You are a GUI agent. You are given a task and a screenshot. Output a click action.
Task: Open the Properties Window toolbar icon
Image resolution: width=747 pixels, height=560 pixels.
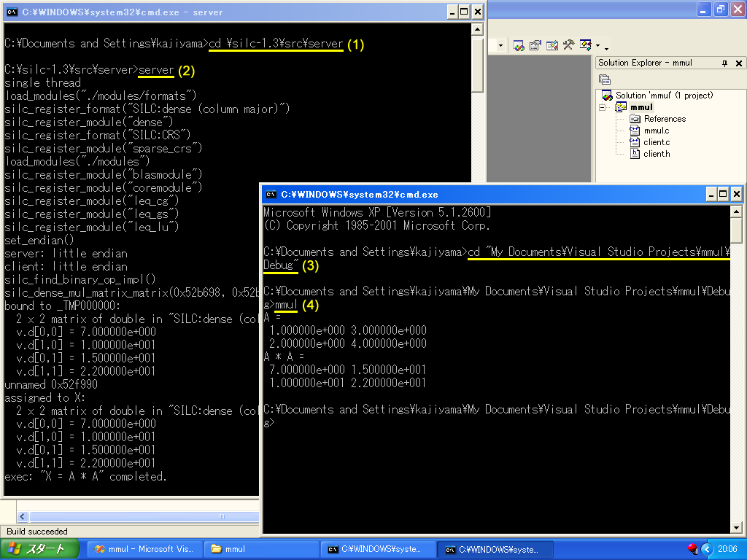535,46
